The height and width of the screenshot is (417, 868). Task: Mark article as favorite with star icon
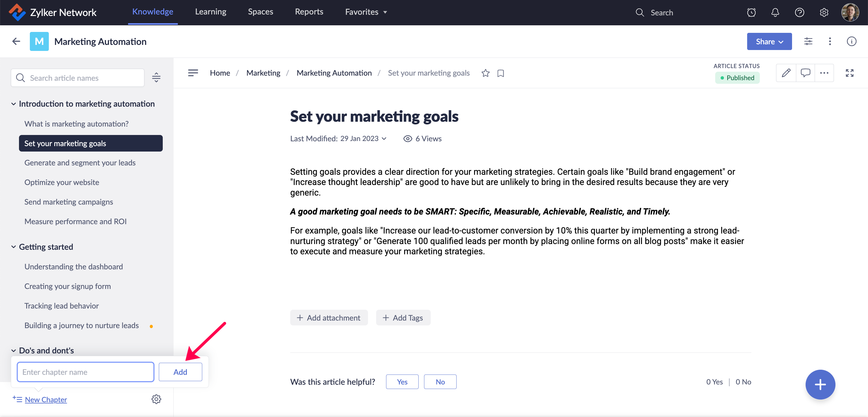pyautogui.click(x=485, y=73)
